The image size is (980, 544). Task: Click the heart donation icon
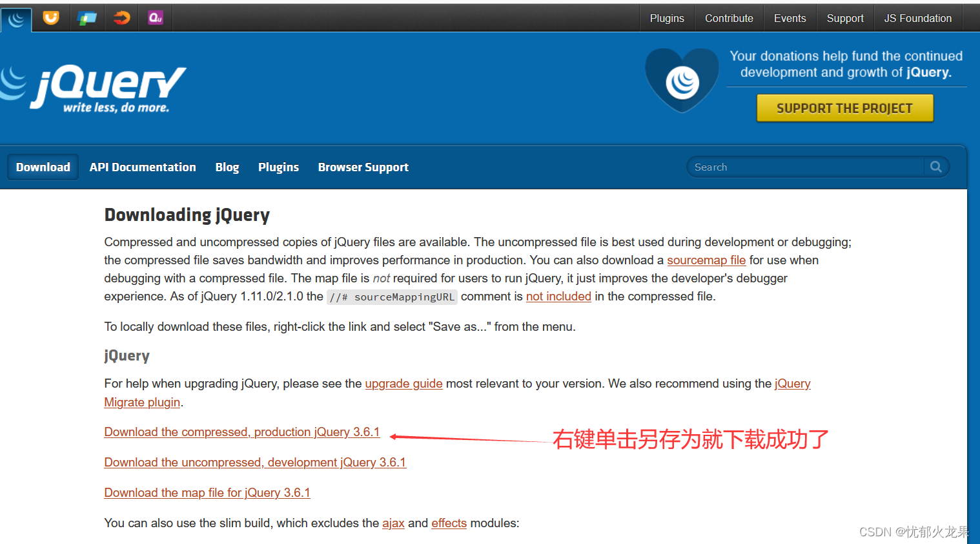[x=682, y=80]
